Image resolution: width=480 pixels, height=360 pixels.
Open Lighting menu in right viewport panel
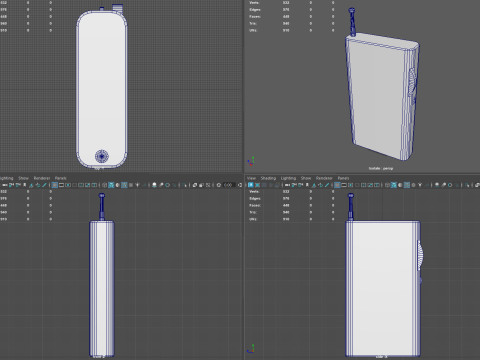pos(288,178)
